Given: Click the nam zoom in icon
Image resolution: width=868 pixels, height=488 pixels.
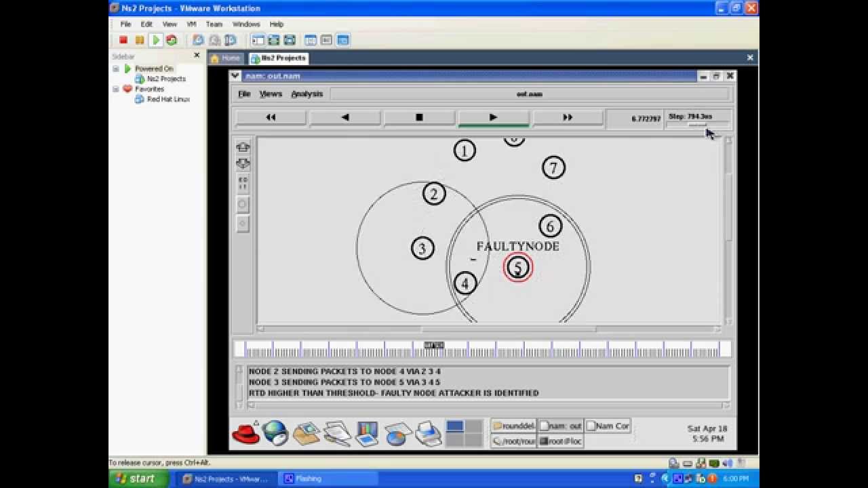Looking at the screenshot, I should click(x=243, y=147).
